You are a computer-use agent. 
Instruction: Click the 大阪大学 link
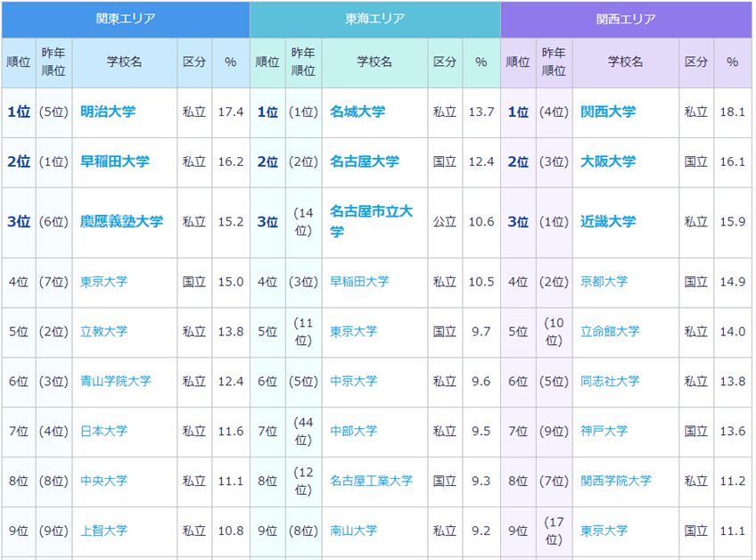pyautogui.click(x=608, y=161)
